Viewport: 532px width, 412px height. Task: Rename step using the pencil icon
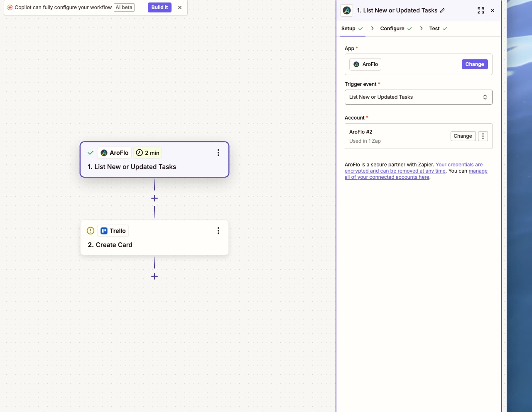tap(442, 10)
